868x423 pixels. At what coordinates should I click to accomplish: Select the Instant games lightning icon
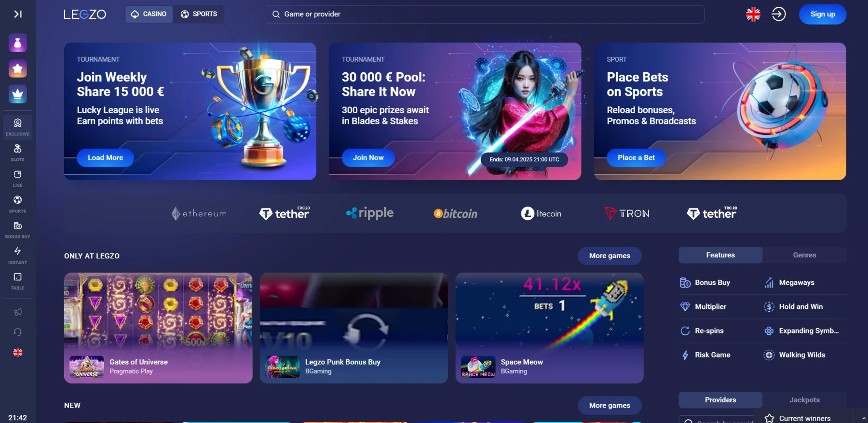tap(18, 255)
